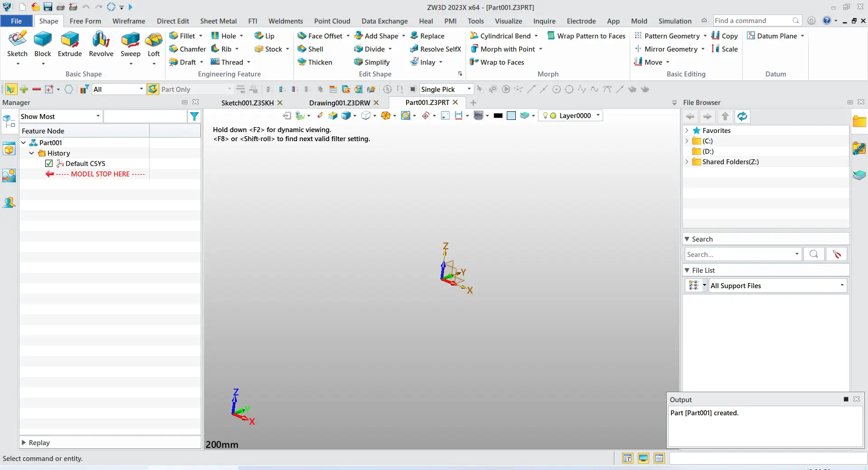Run the file search magnifier button
The width and height of the screenshot is (868, 470).
pos(814,254)
